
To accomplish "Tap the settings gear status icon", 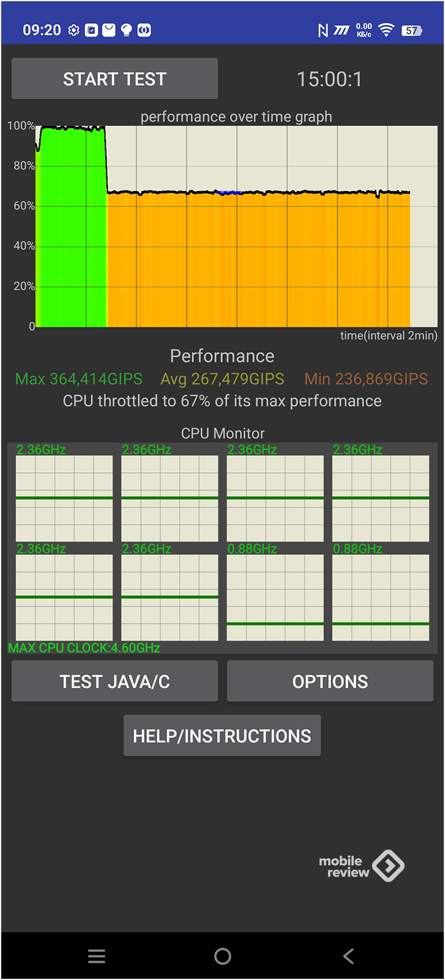I will coord(73,30).
